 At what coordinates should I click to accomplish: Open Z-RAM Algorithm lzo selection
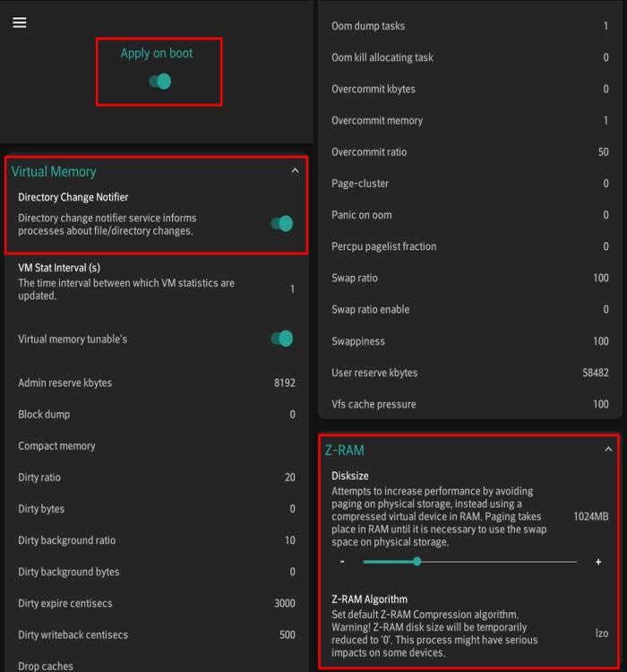coord(469,628)
